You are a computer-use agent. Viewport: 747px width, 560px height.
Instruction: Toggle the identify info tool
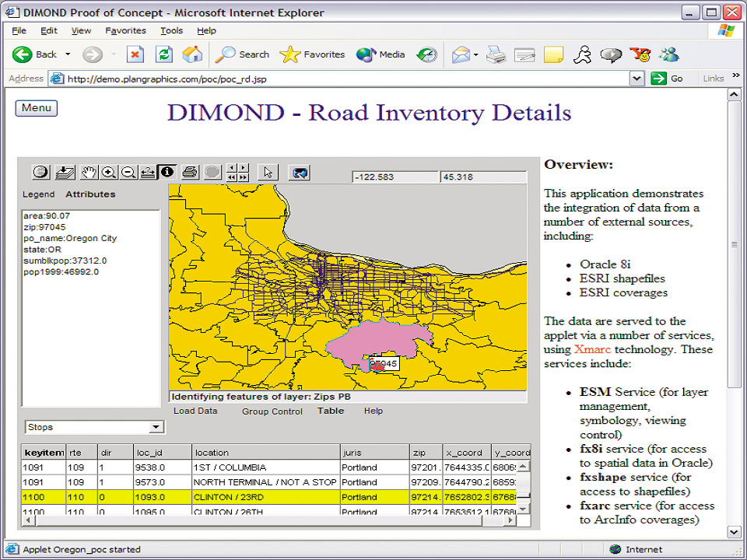[167, 172]
